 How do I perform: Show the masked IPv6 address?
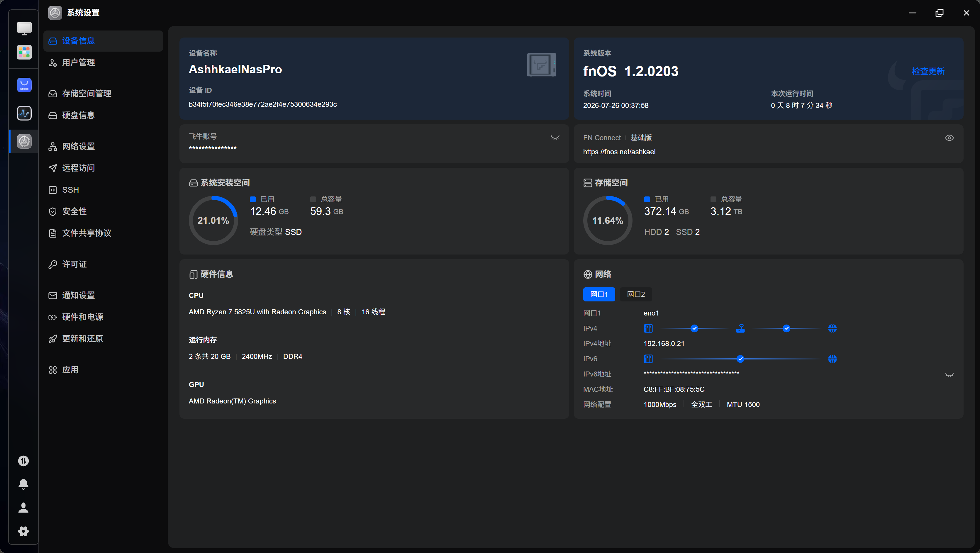pos(949,375)
